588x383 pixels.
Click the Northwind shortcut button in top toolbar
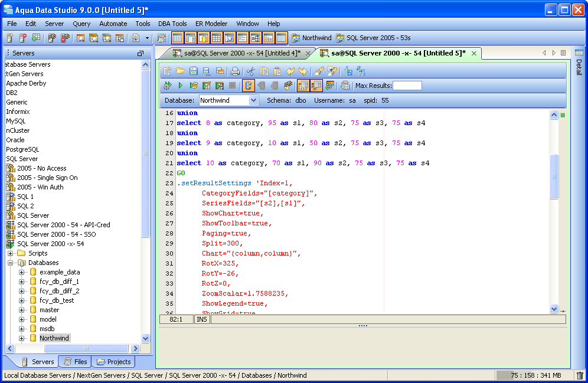pos(312,38)
